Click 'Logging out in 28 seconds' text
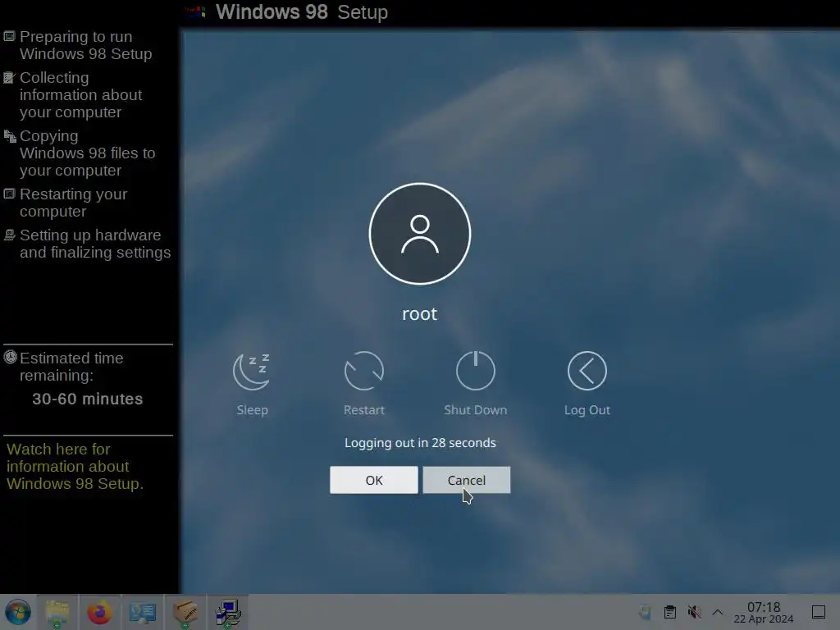840x630 pixels. point(420,443)
